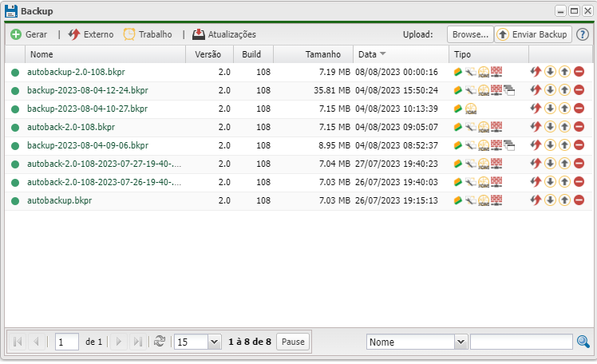Click the firewall brick icon in backup-2023-08-04-09-06.bkpr row
The width and height of the screenshot is (597, 364).
[496, 145]
